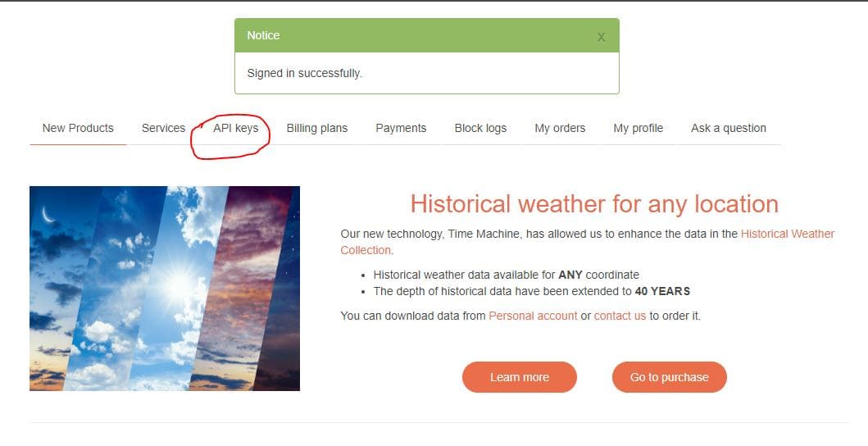Click the Historical weather for any location heading
The width and height of the screenshot is (868, 446).
point(594,204)
